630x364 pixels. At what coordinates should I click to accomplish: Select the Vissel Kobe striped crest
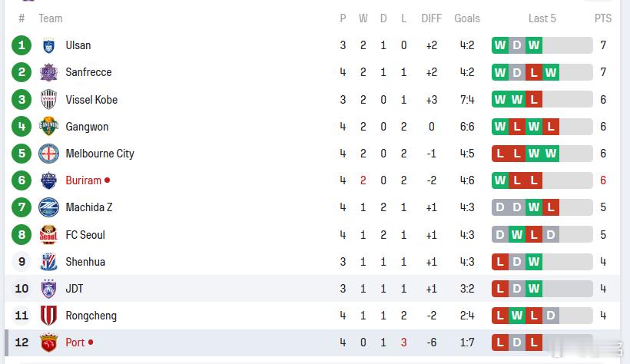pyautogui.click(x=48, y=100)
